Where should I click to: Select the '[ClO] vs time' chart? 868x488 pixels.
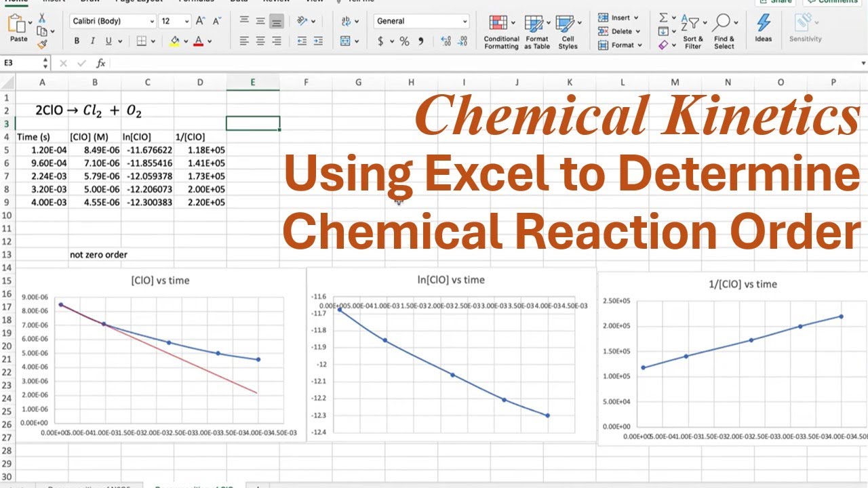click(x=160, y=355)
